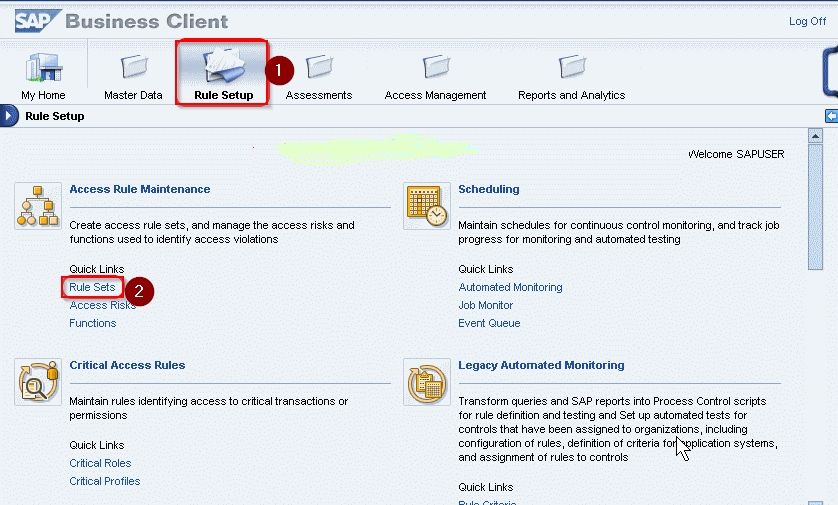Screen dimensions: 838x505
Task: Go to the Job Monitor link
Action: (x=485, y=306)
